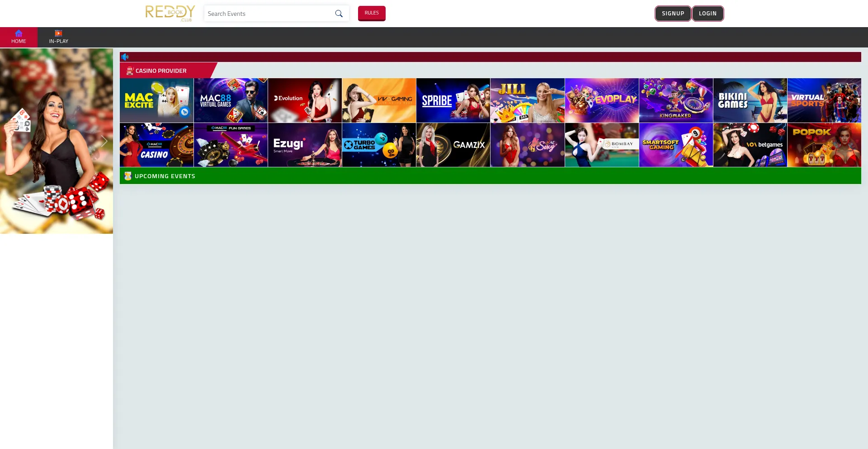Click the announcement speaker icon

pyautogui.click(x=125, y=57)
